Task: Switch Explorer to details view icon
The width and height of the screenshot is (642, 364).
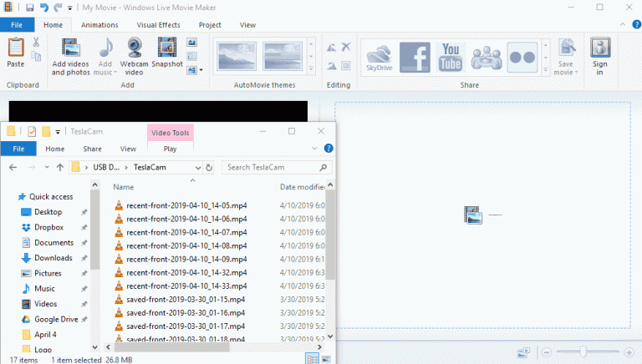Action: click(313, 359)
